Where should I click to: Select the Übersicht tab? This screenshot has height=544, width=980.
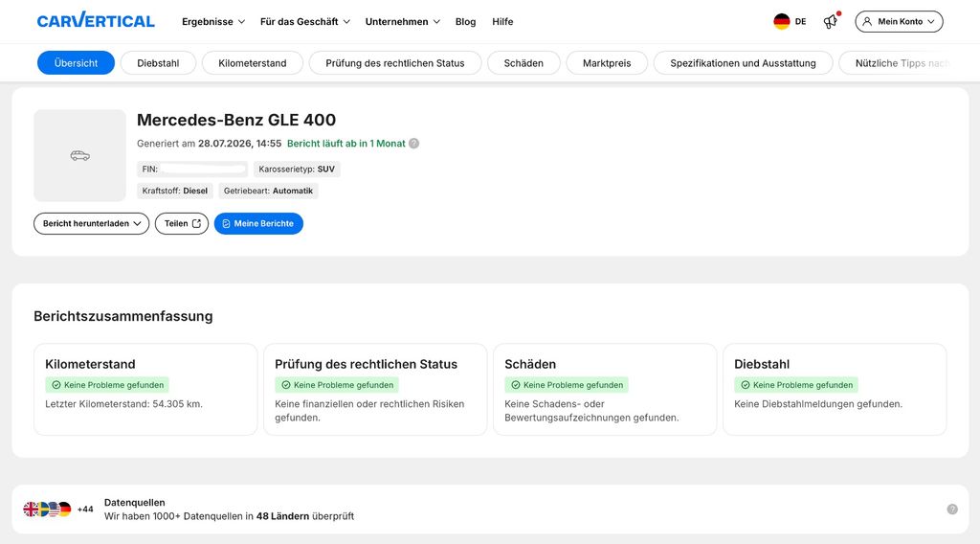(x=76, y=62)
